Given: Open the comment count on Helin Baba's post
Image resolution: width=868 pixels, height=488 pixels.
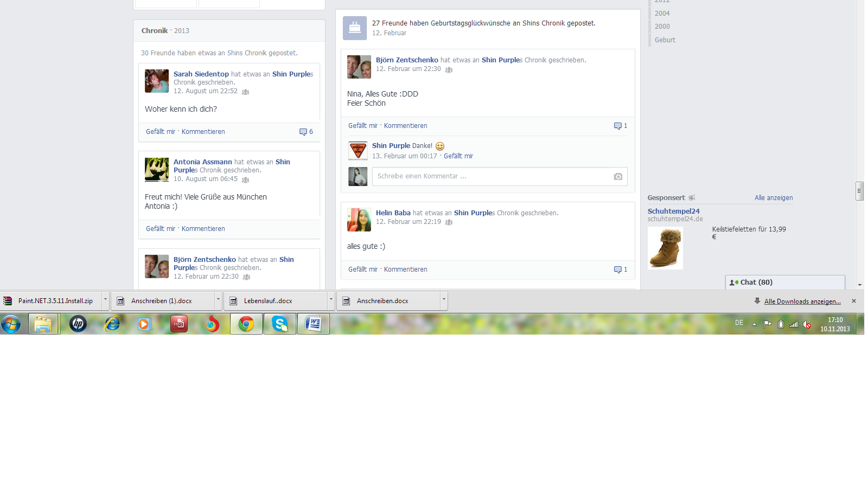Looking at the screenshot, I should [x=621, y=269].
